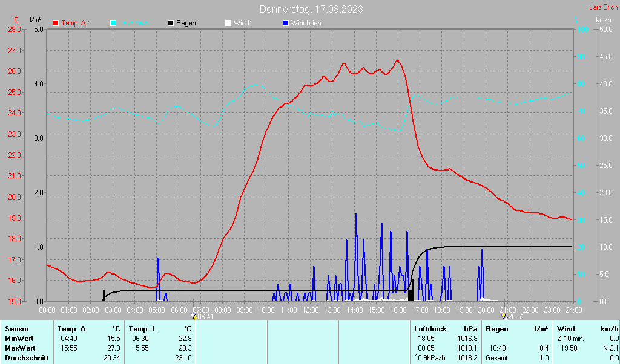Viewport: 620px width, 364px height.
Task: Click the white Wind legend square
Action: click(x=228, y=23)
